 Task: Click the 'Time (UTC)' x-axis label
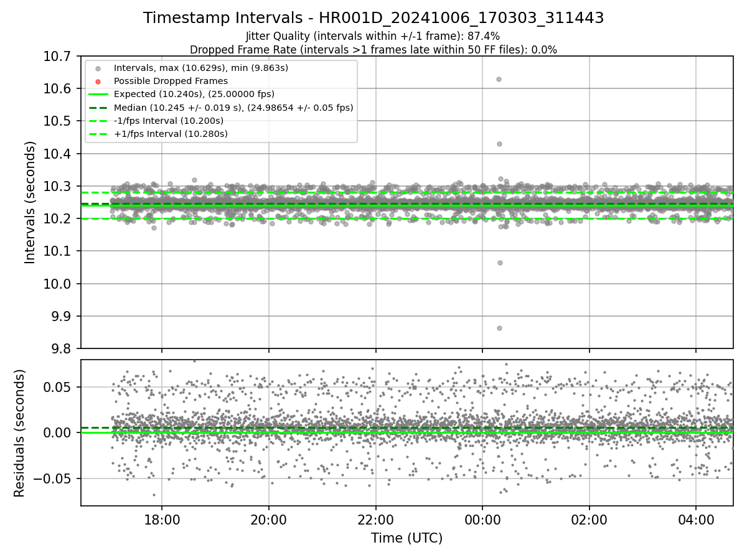(406, 538)
